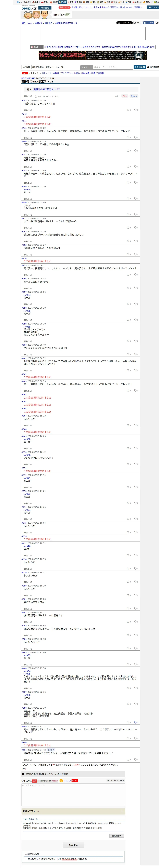The width and height of the screenshot is (159, 868).
Task: Click the 爆サイ.com breadcrumb link
Action: coord(27,23)
